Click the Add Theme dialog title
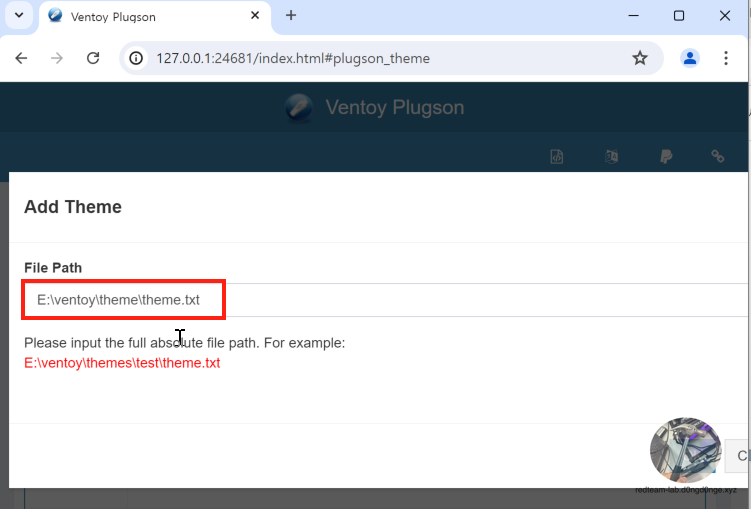Image resolution: width=751 pixels, height=509 pixels. [73, 207]
